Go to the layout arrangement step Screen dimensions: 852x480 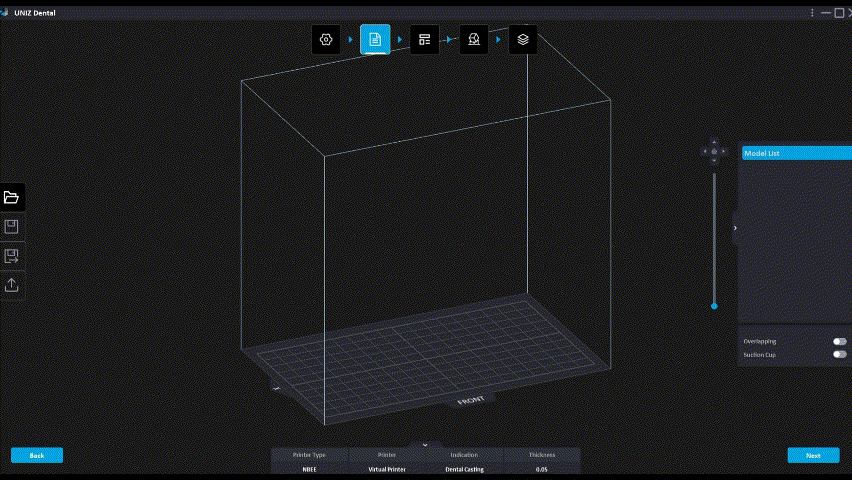point(424,39)
